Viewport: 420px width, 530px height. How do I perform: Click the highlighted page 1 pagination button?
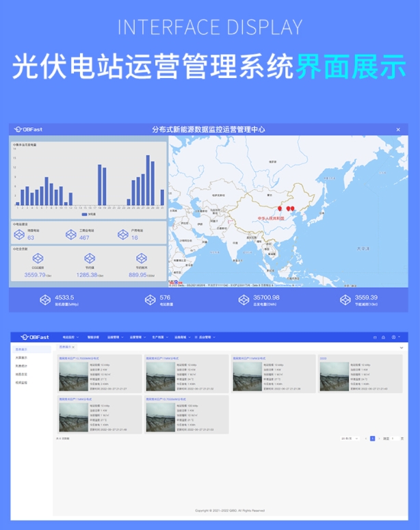(373, 438)
